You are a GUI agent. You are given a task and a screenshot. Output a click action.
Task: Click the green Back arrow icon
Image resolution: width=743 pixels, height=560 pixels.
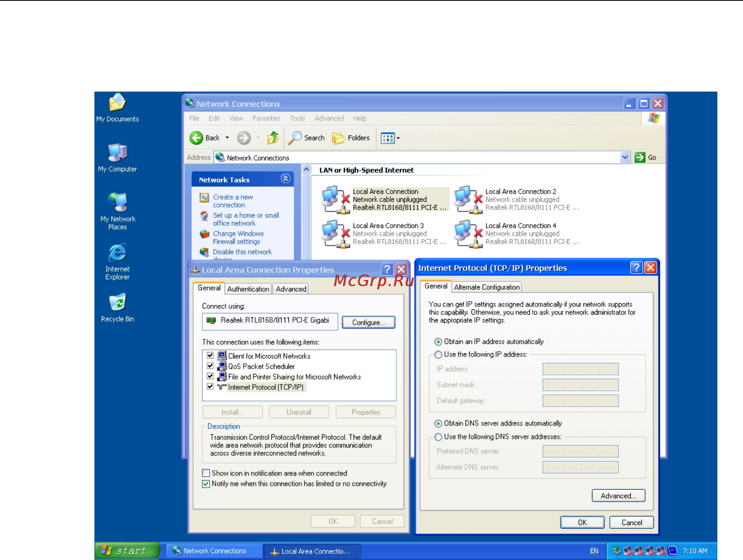pyautogui.click(x=196, y=138)
